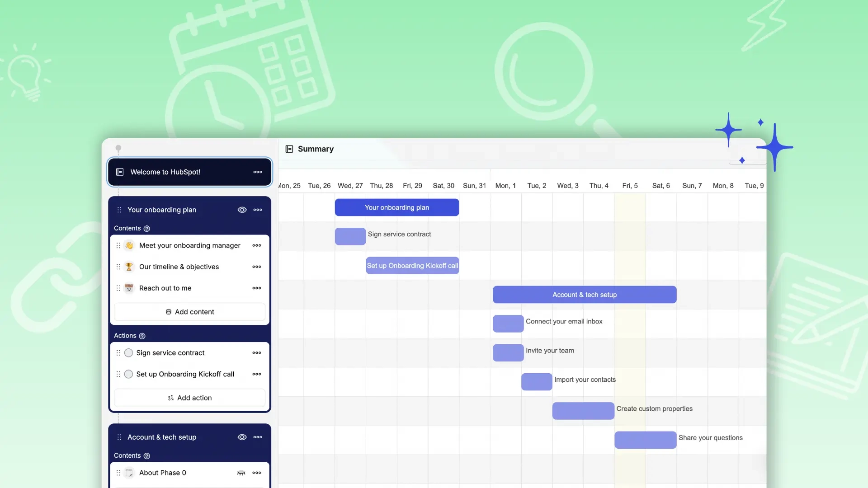Click the note icon beside About Phase 0
This screenshot has height=488, width=868.
pos(129,473)
